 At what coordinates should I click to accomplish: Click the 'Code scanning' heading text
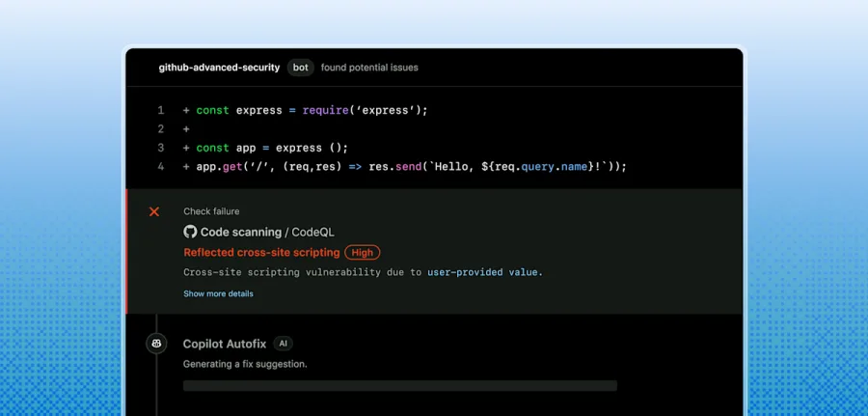point(241,232)
